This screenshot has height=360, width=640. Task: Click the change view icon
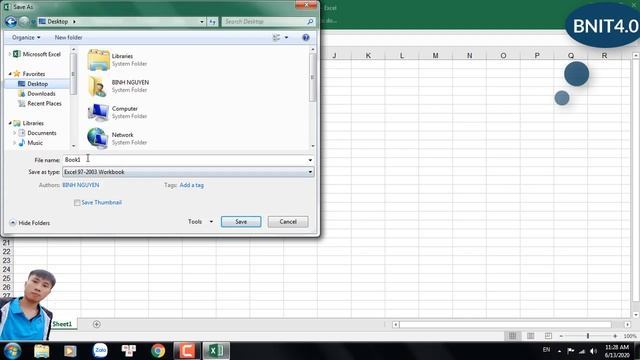pyautogui.click(x=276, y=38)
